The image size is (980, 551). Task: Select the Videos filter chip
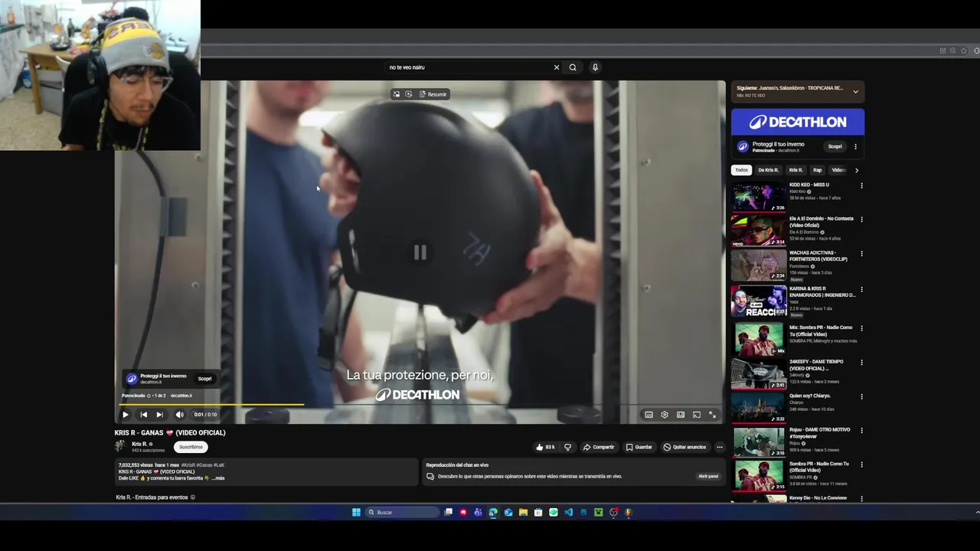[838, 170]
